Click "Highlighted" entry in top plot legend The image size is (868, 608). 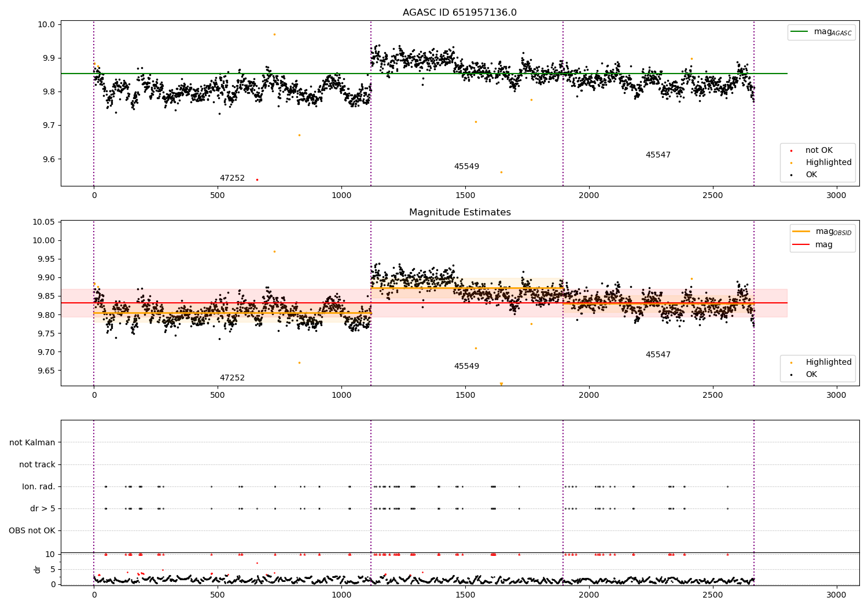[x=829, y=163]
